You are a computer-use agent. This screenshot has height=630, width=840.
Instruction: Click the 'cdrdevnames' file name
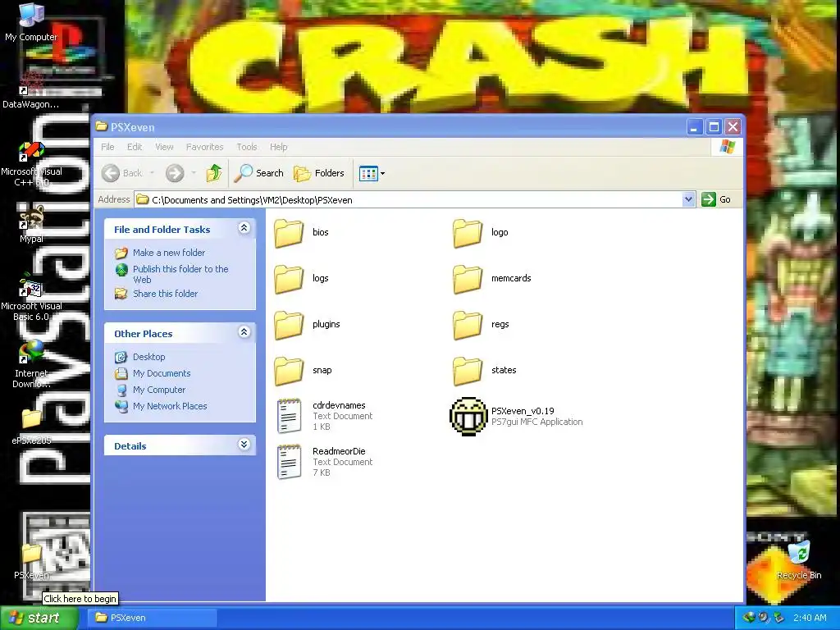click(x=339, y=405)
